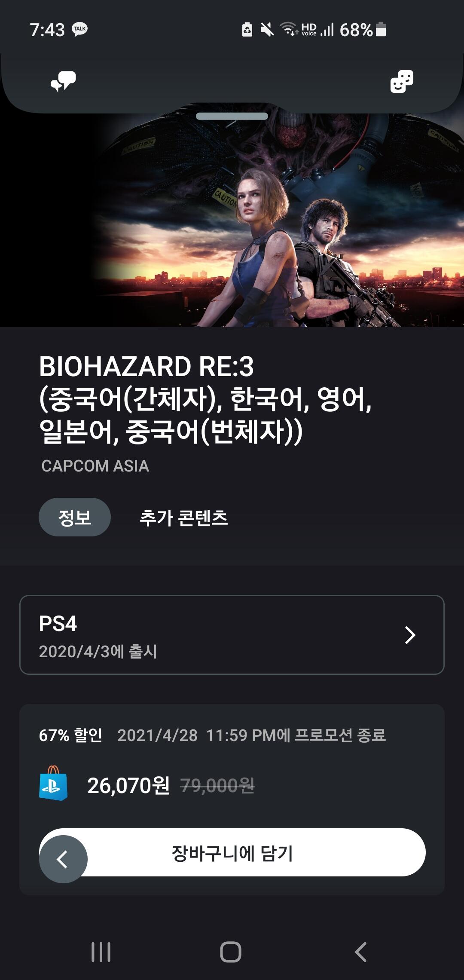
Task: Open the chat bubbles icon at top left
Action: pyautogui.click(x=63, y=81)
